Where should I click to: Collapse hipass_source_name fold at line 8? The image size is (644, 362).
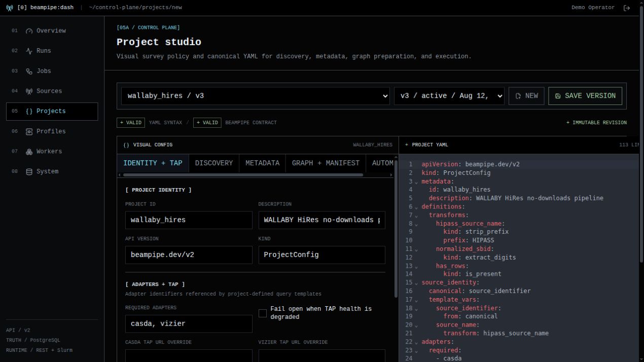pyautogui.click(x=416, y=224)
